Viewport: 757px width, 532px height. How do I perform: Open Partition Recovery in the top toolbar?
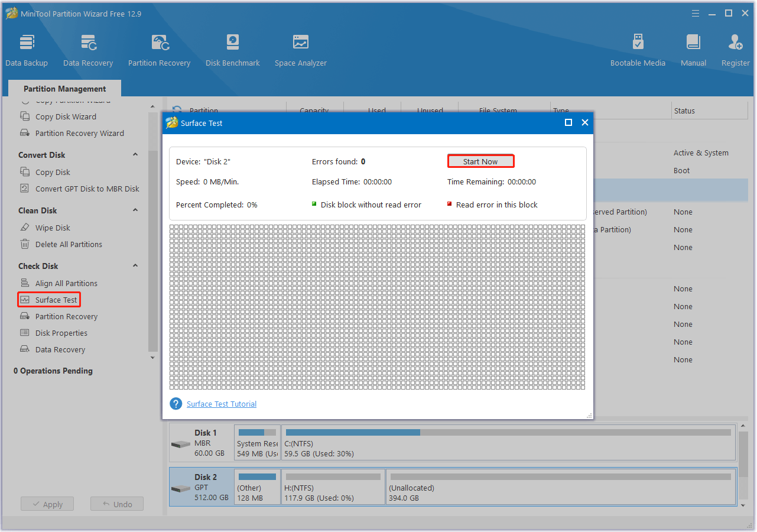tap(159, 50)
